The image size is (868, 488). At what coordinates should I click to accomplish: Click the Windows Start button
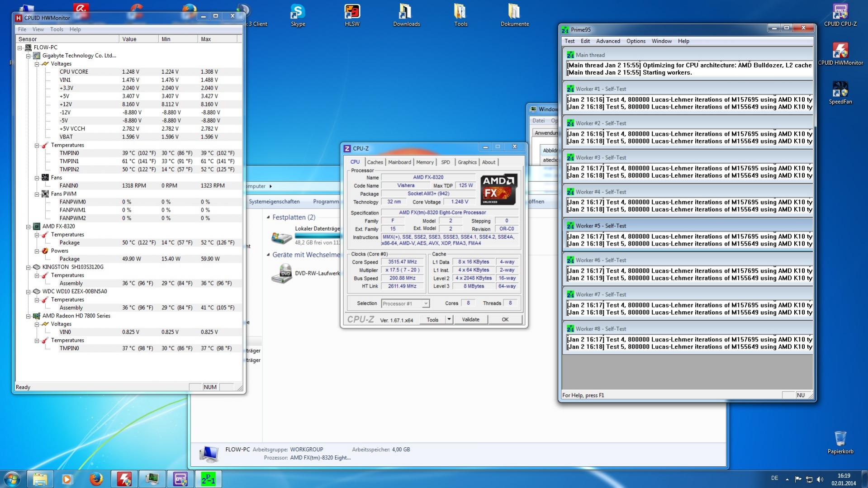[12, 479]
